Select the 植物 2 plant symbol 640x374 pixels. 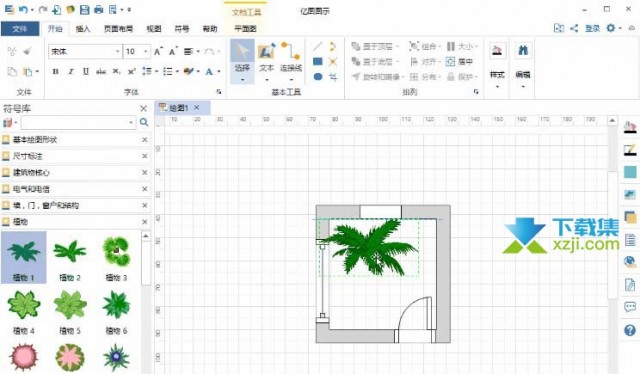pyautogui.click(x=70, y=259)
